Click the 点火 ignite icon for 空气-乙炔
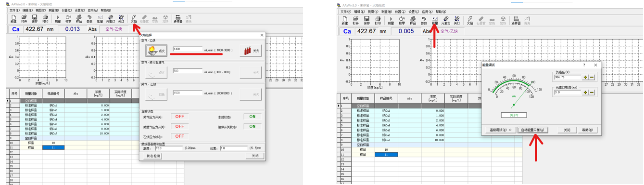Image resolution: width=644 pixels, height=185 pixels. pyautogui.click(x=156, y=51)
